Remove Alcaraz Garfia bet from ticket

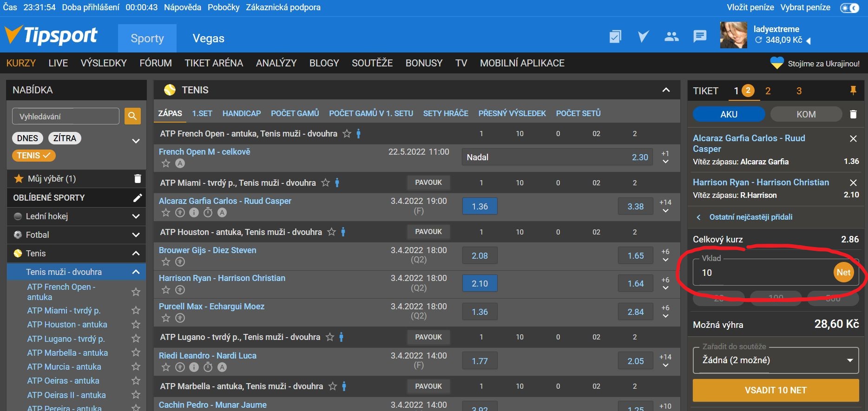click(x=853, y=139)
